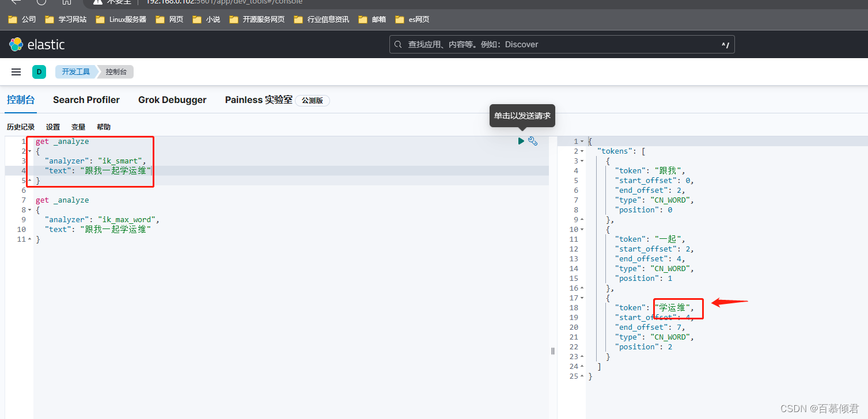Open the 小说 bookmark folder
868x419 pixels.
(x=206, y=20)
